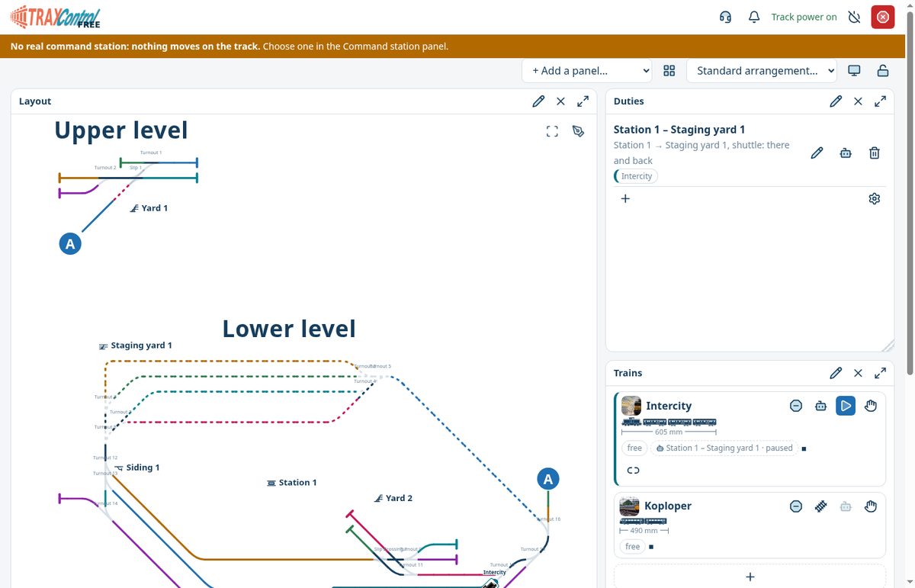Close the Duties panel
The image size is (915, 588).
858,101
